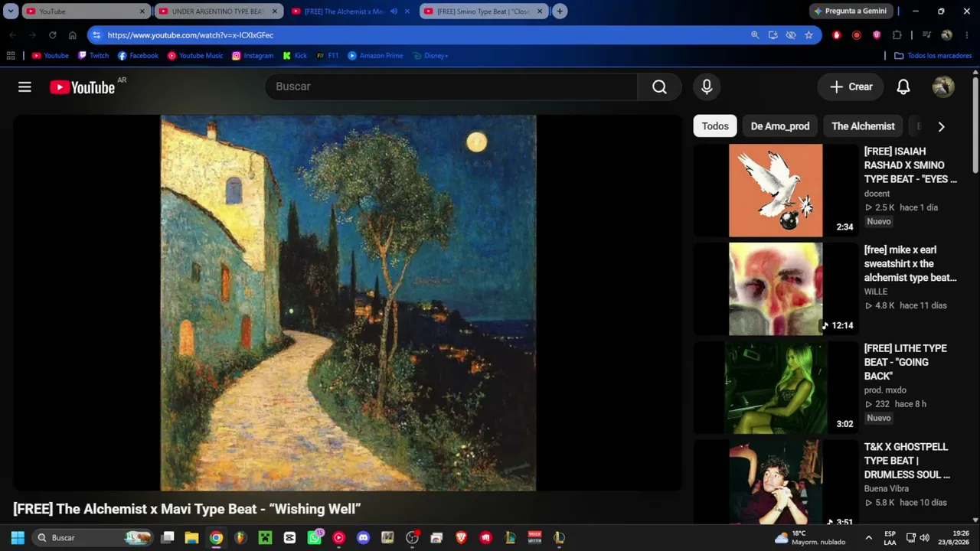Bookmark this page with the star icon
Viewport: 980px width, 551px height.
808,35
